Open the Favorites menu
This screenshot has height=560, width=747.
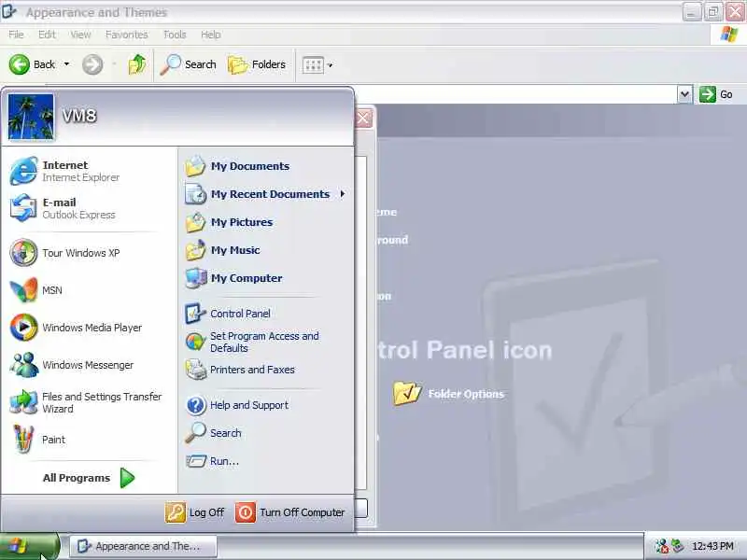pyautogui.click(x=127, y=35)
